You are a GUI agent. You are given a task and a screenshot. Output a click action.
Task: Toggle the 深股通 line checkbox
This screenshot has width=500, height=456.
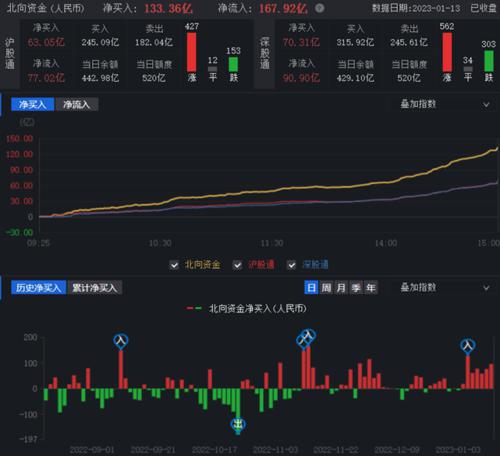click(292, 265)
